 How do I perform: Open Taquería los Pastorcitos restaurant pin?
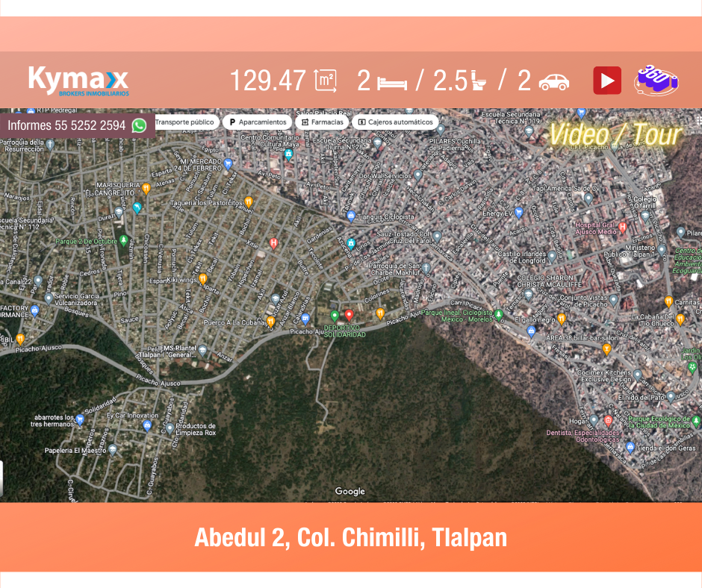click(x=249, y=202)
